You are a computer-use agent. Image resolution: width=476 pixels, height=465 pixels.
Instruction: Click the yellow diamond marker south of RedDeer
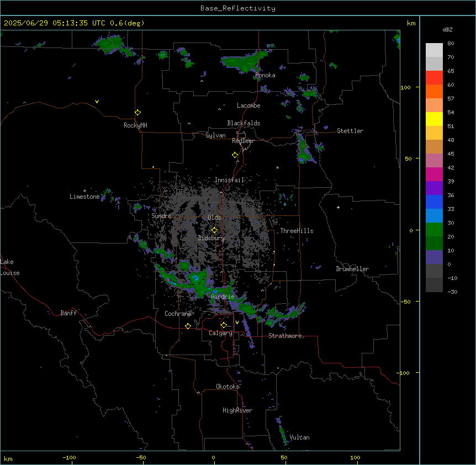coord(235,155)
